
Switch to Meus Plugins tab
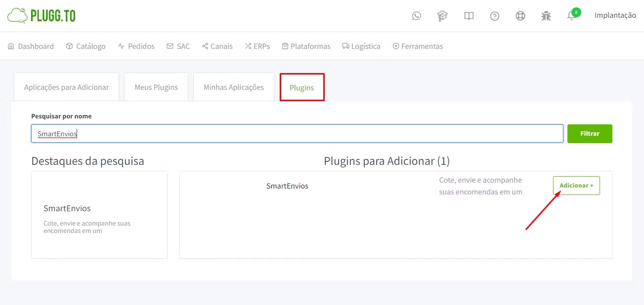point(156,87)
